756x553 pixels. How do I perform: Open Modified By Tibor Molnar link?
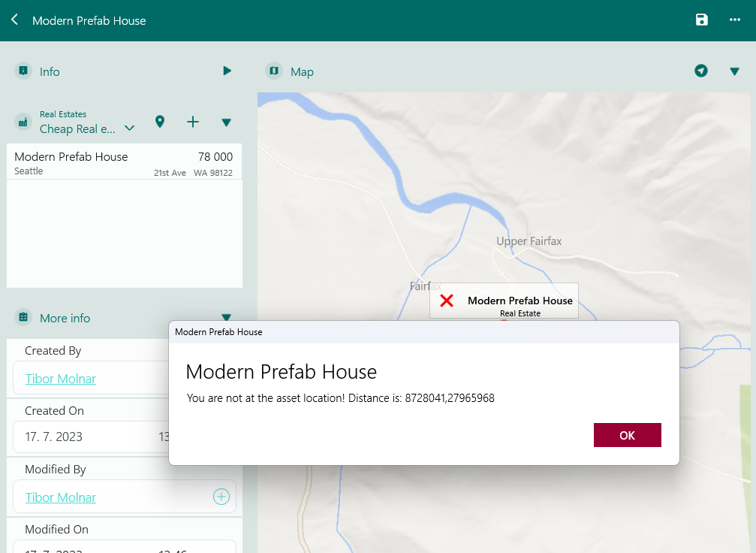(x=61, y=497)
